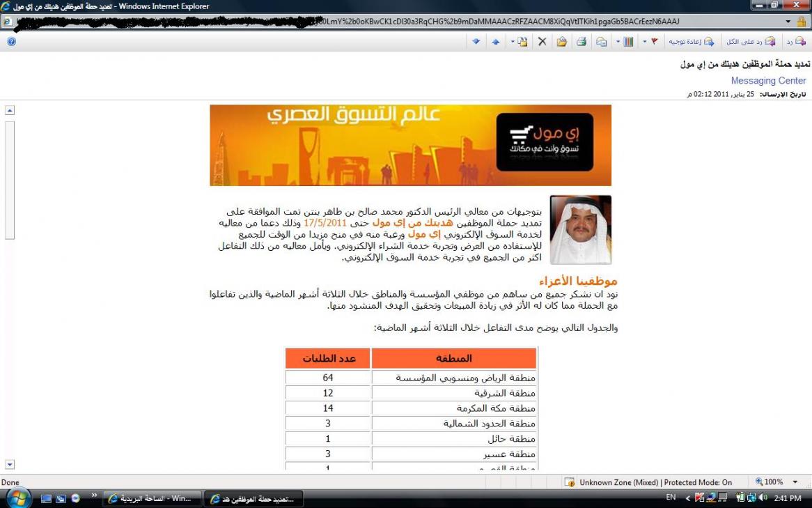Click the Switch Between Windows quick launch icon
812x508 pixels.
pyautogui.click(x=61, y=499)
